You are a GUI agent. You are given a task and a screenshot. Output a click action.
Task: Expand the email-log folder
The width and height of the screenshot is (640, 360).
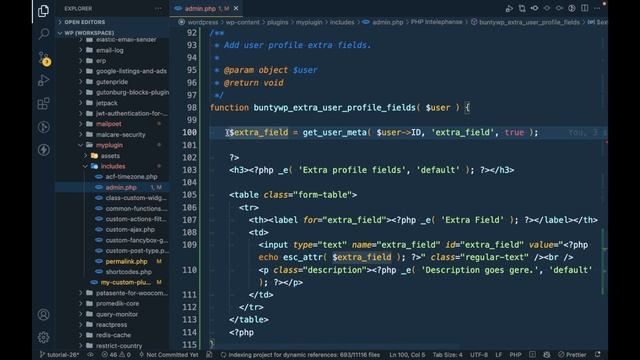109,50
